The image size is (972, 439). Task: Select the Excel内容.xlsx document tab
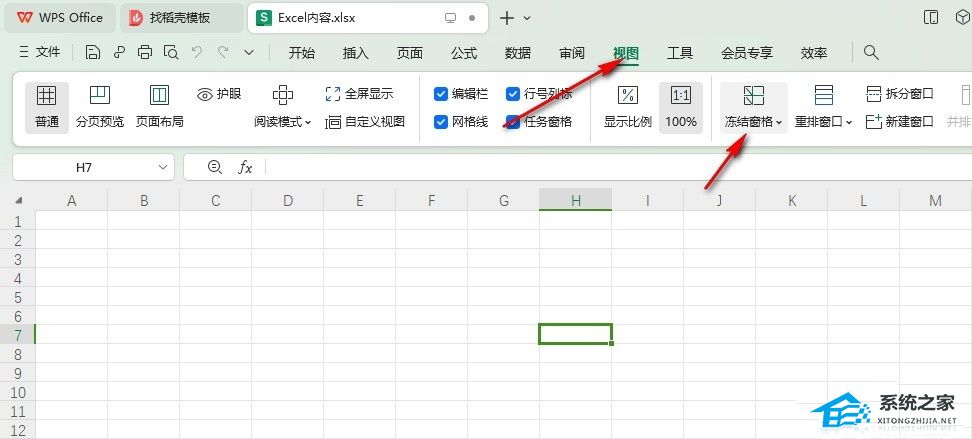point(368,18)
